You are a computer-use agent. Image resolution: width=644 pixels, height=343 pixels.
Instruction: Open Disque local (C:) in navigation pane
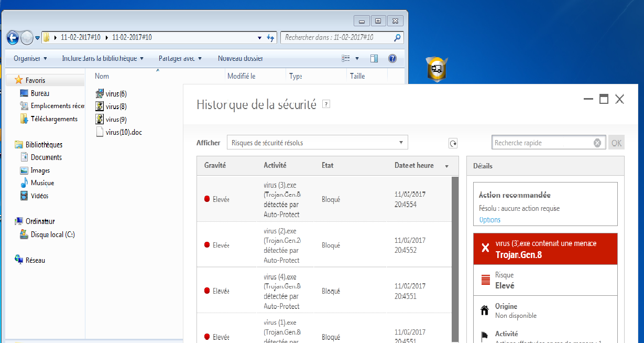tap(47, 234)
